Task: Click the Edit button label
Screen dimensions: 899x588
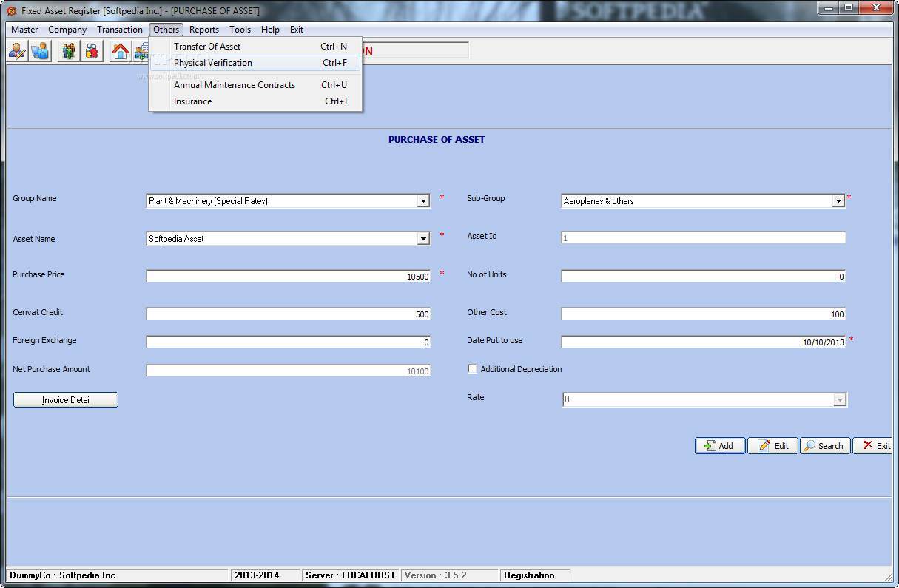Action: click(x=781, y=446)
